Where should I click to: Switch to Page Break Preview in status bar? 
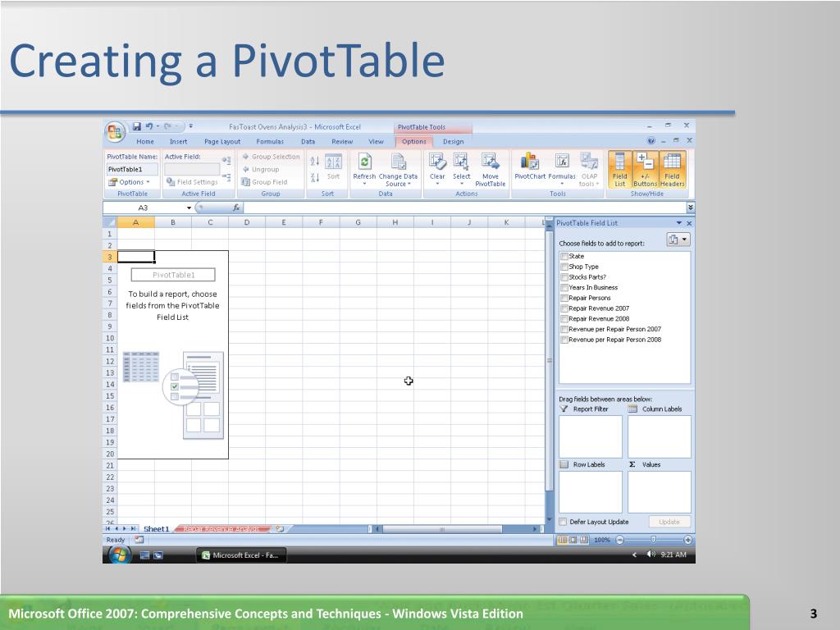[x=583, y=540]
